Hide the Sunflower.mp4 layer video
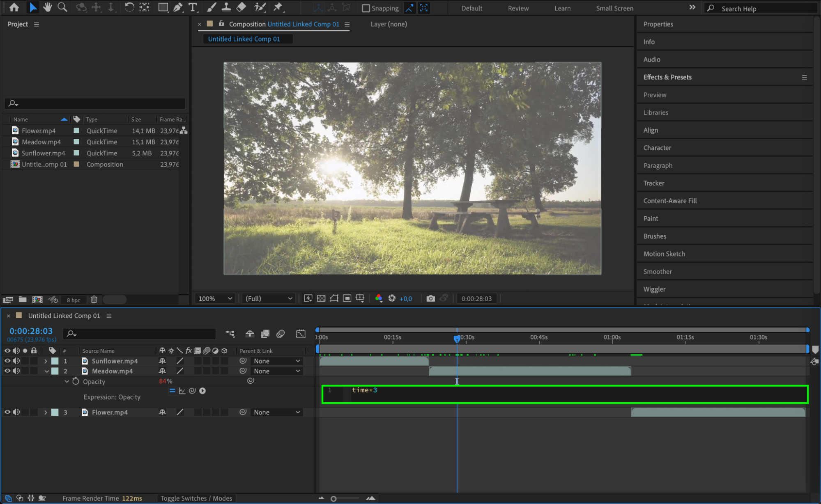 coord(7,361)
